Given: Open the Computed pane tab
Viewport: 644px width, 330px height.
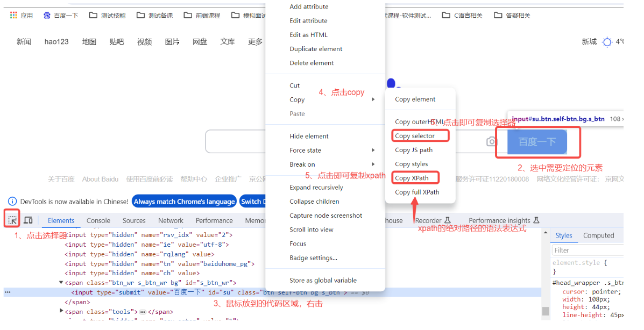Looking at the screenshot, I should tap(598, 235).
